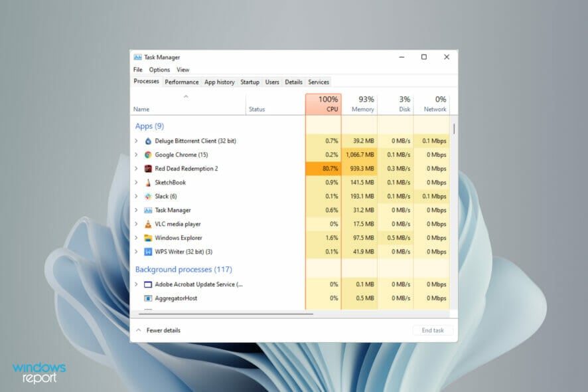Viewport: 588px width, 392px height.
Task: Click the horizontal scrollbar thumb
Action: point(226,314)
